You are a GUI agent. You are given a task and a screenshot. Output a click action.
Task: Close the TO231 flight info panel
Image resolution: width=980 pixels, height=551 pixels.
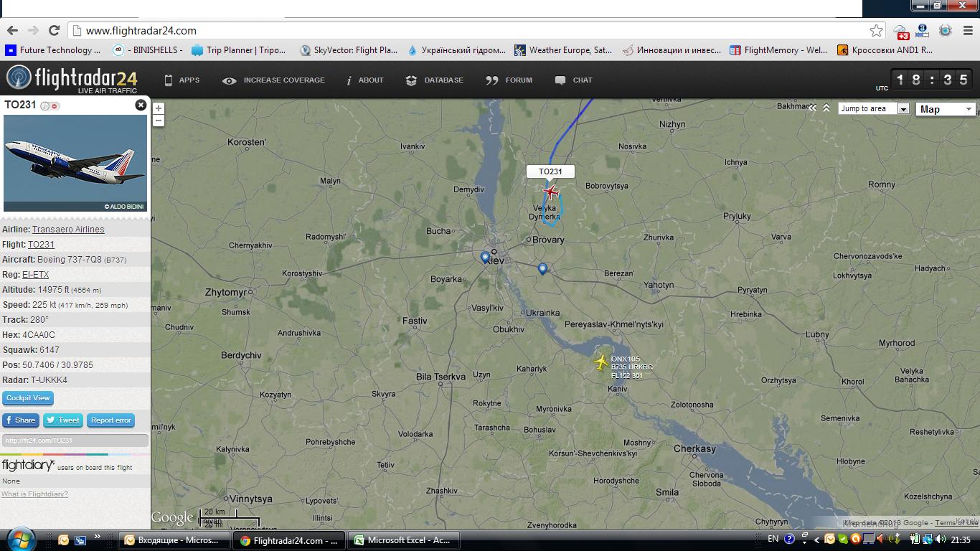(x=141, y=105)
